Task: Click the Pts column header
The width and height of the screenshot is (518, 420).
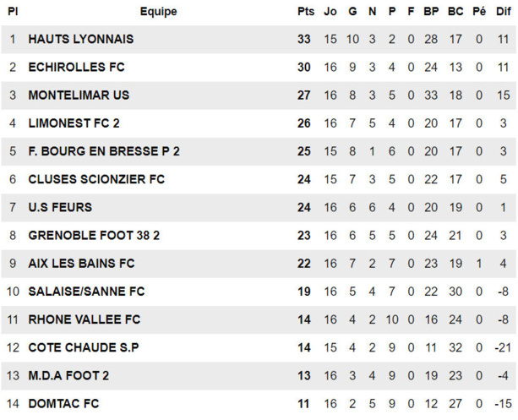Action: [305, 11]
